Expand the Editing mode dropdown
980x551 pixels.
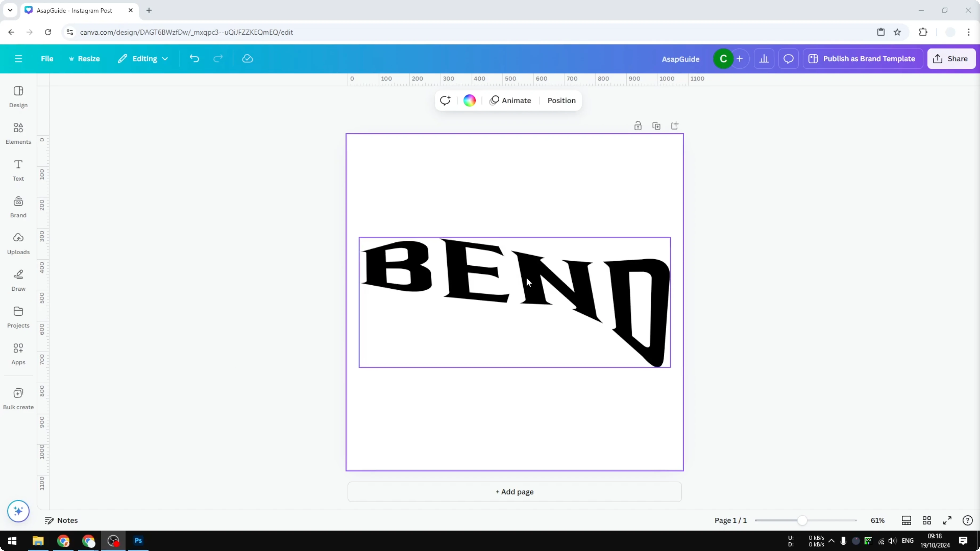(x=143, y=58)
